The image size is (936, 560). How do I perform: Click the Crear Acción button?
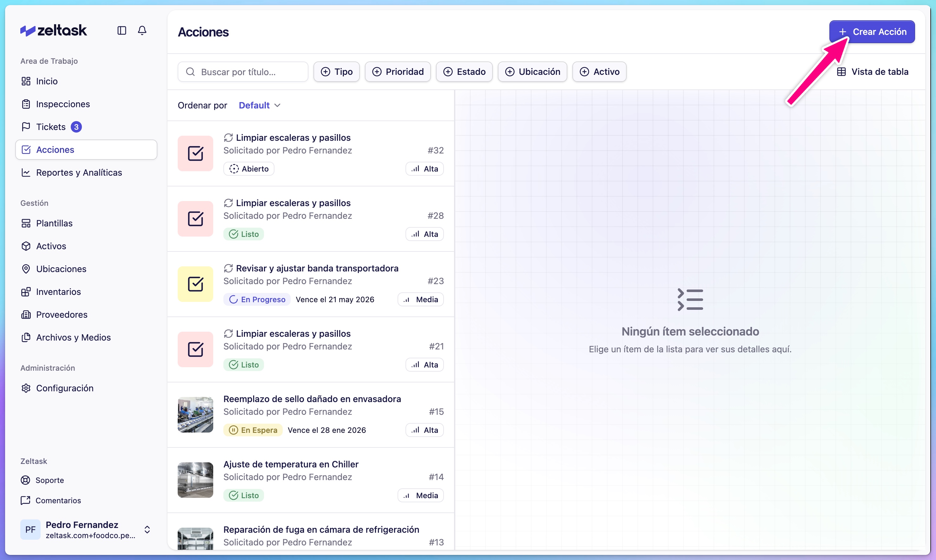(872, 32)
